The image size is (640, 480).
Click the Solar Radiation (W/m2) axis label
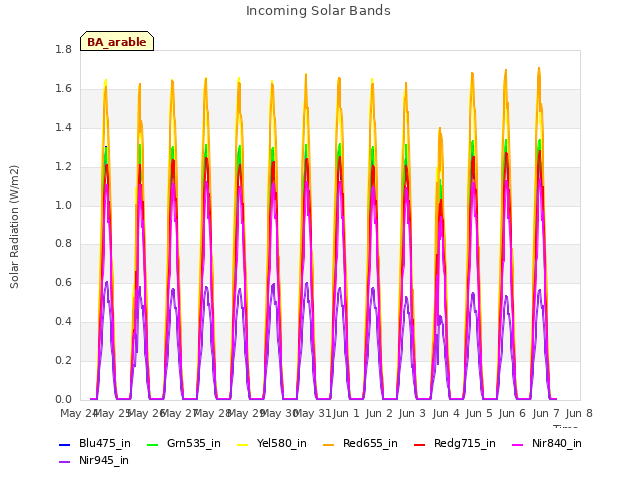coord(14,227)
